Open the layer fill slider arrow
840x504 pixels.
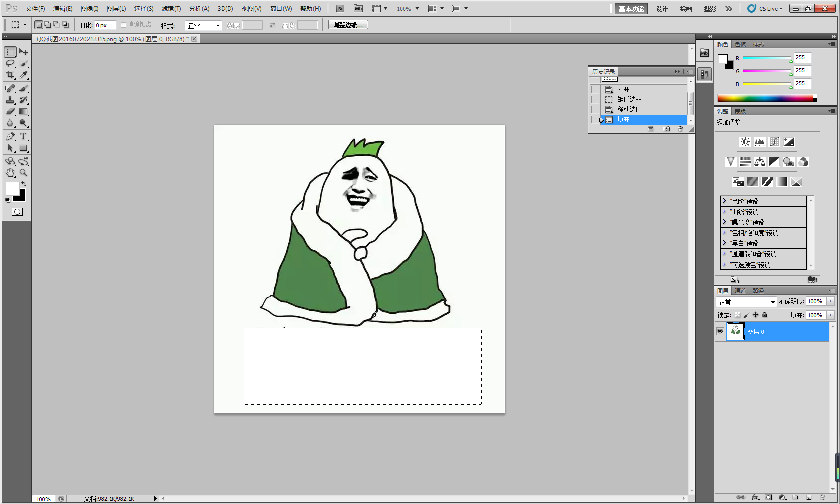(x=830, y=315)
